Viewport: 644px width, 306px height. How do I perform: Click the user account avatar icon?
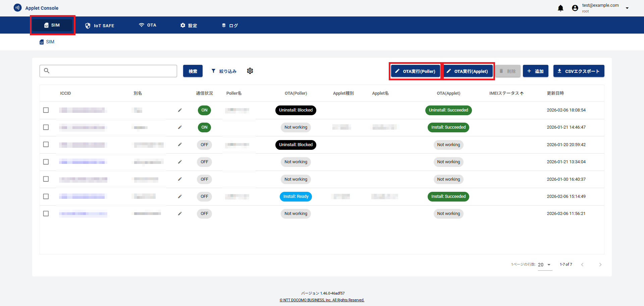click(x=575, y=8)
